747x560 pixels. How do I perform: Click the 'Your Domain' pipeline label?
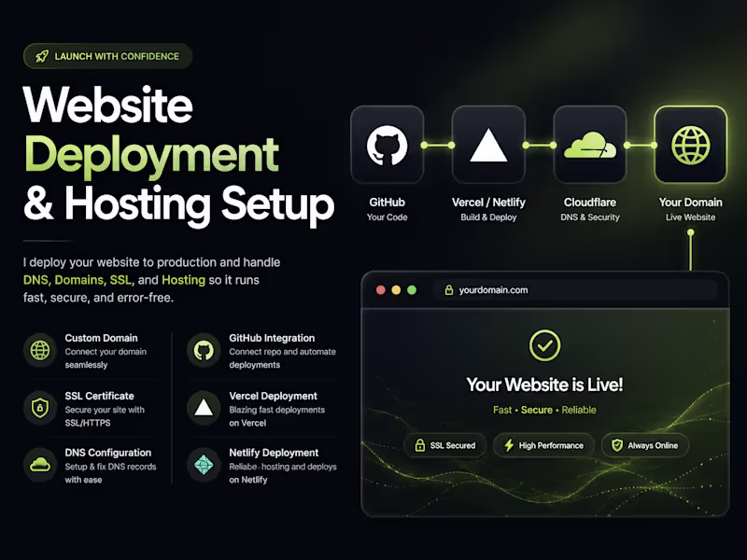(x=690, y=203)
